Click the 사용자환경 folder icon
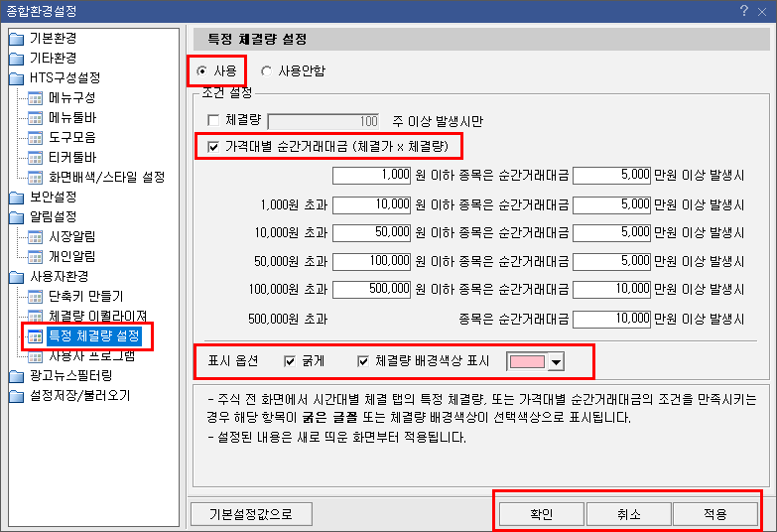Image resolution: width=777 pixels, height=532 pixels. click(x=16, y=277)
